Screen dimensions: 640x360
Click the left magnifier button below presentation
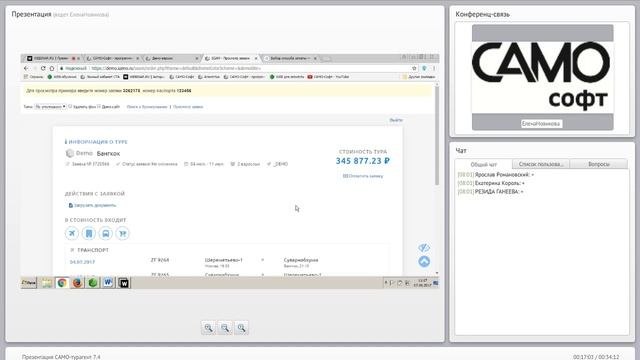click(208, 328)
